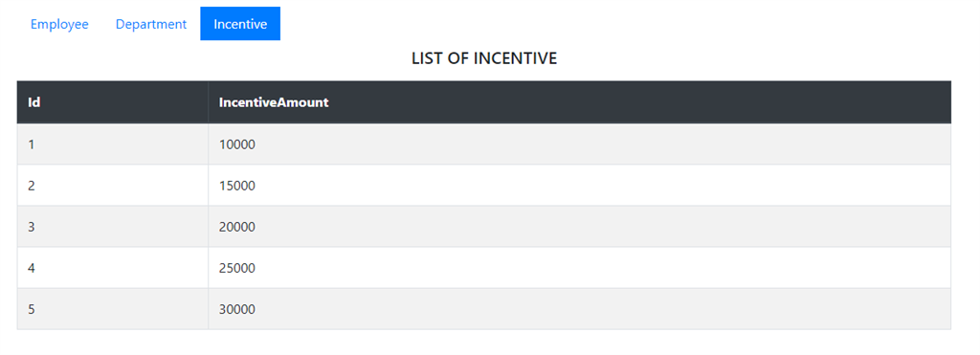Click Id cell with value 3

113,227
